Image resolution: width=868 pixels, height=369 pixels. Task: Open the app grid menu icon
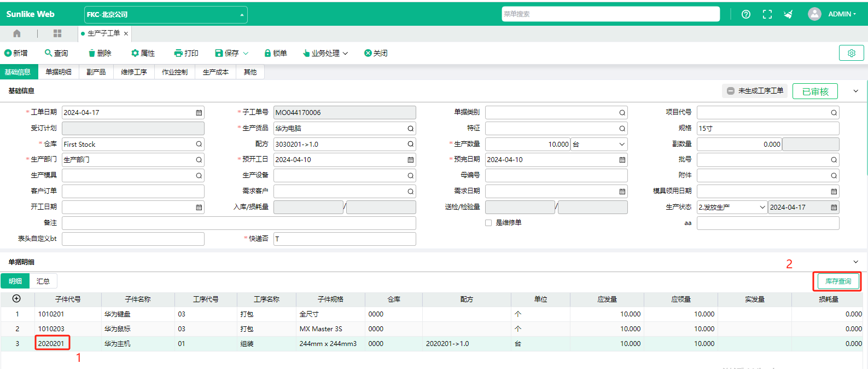(57, 33)
